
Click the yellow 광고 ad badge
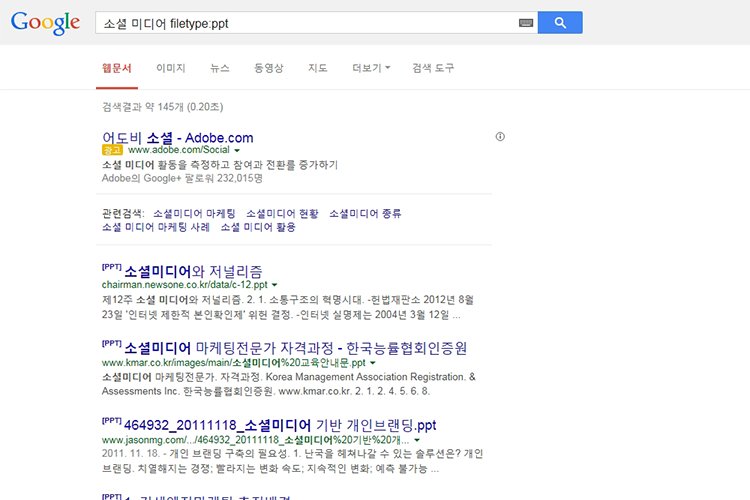click(112, 150)
